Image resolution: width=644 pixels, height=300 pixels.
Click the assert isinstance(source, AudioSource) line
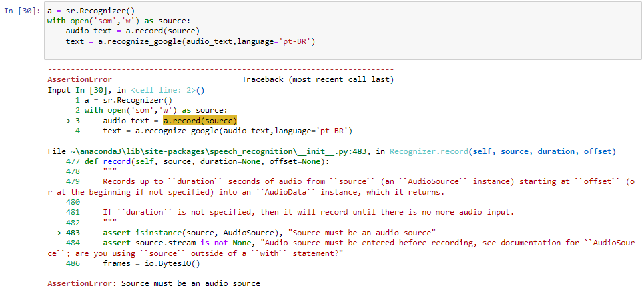click(269, 233)
